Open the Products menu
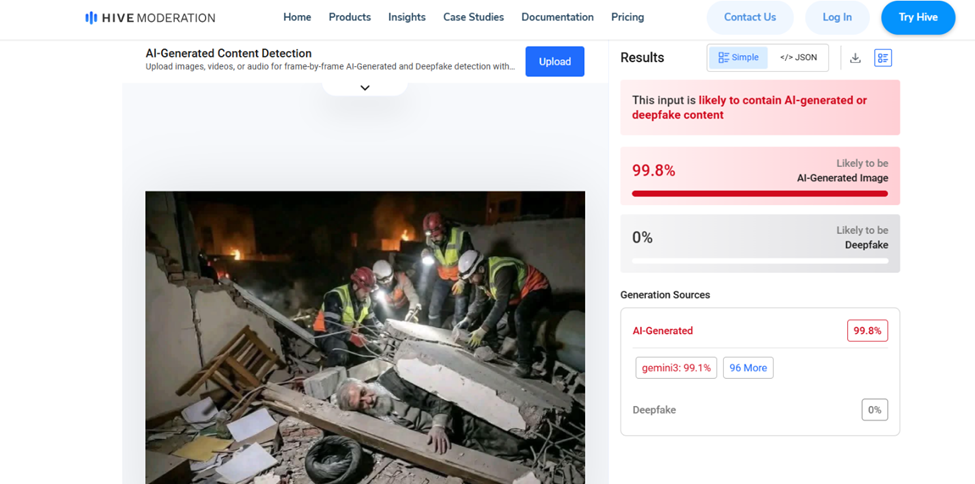 click(350, 17)
